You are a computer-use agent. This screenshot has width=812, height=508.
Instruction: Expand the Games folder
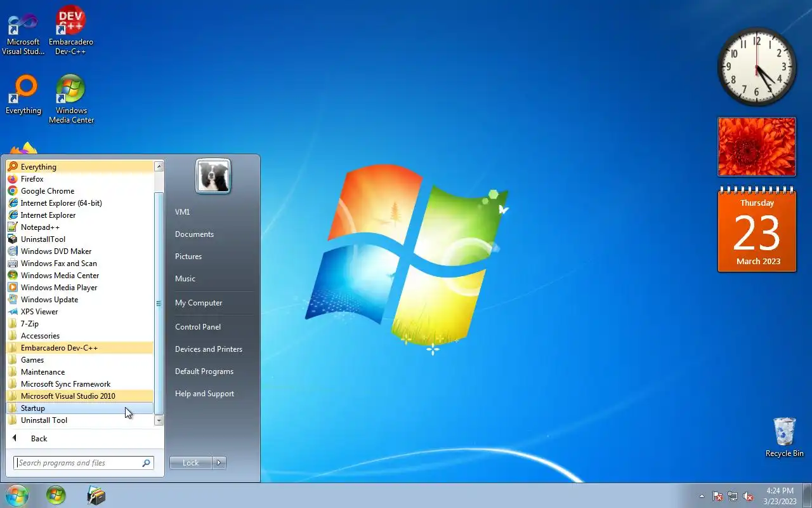[x=80, y=360]
